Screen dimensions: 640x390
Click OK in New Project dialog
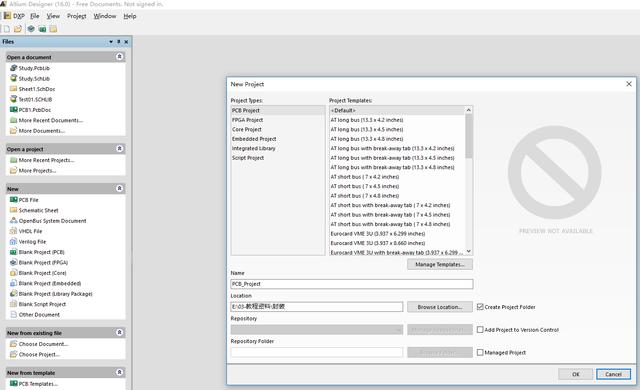pyautogui.click(x=576, y=374)
